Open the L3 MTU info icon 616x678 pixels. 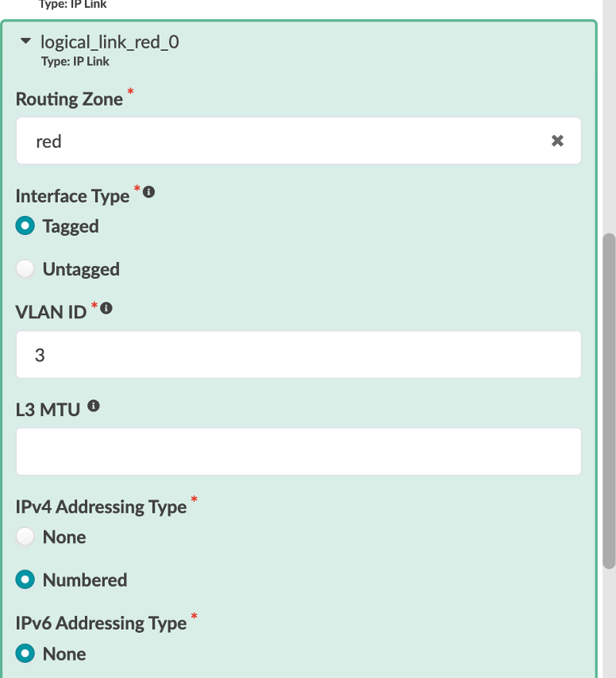pos(94,406)
